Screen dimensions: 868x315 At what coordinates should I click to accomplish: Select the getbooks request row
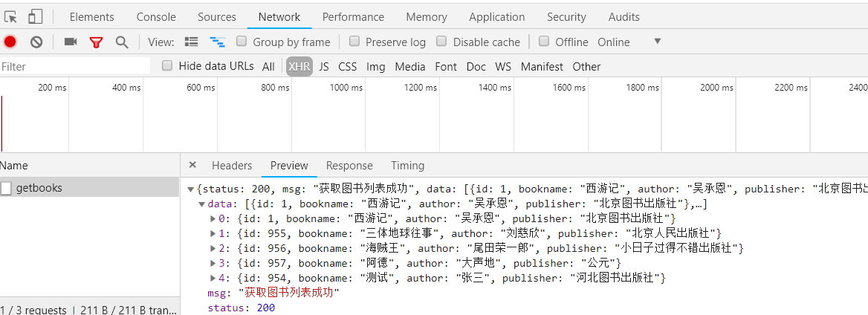tap(90, 188)
